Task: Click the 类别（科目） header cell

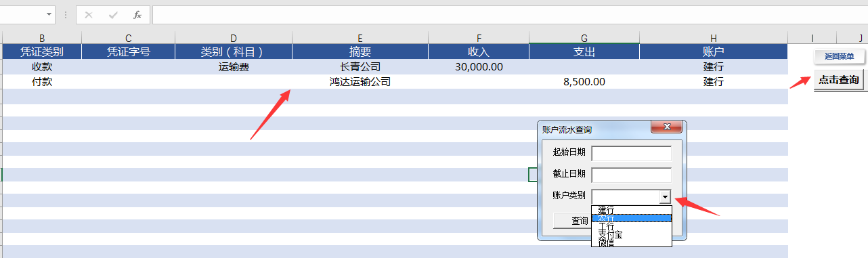Action: (x=234, y=51)
